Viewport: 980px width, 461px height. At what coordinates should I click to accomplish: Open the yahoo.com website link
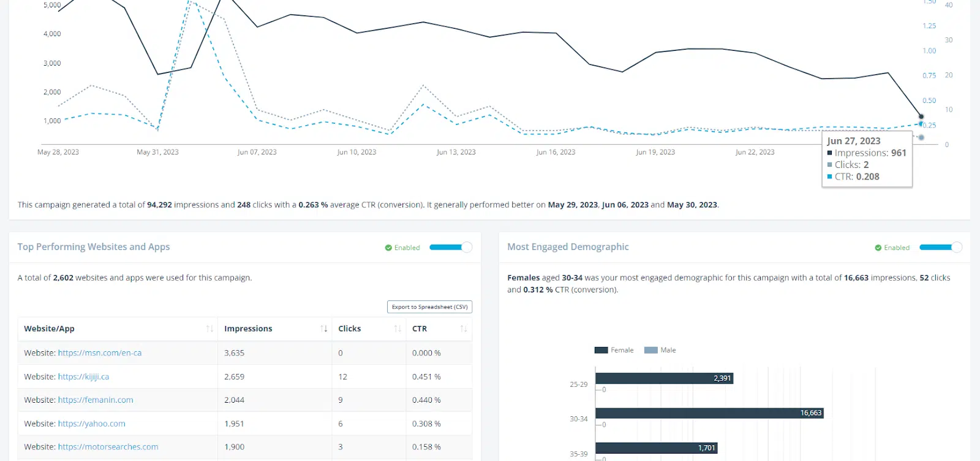pyautogui.click(x=91, y=424)
